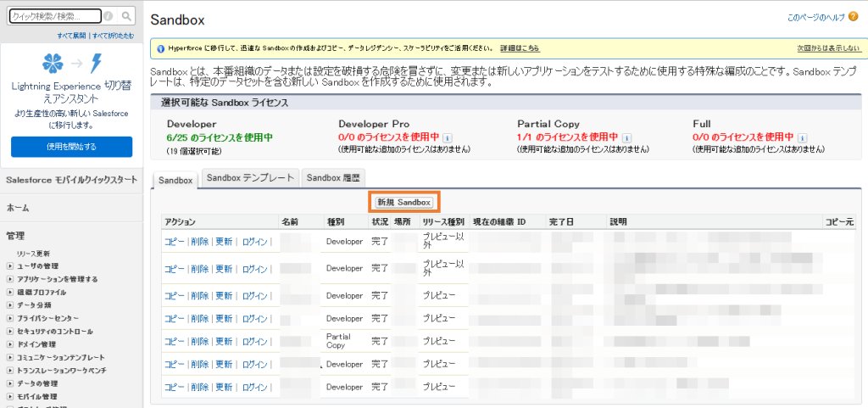Click the 種別 column header
Image resolution: width=868 pixels, height=408 pixels.
click(336, 222)
